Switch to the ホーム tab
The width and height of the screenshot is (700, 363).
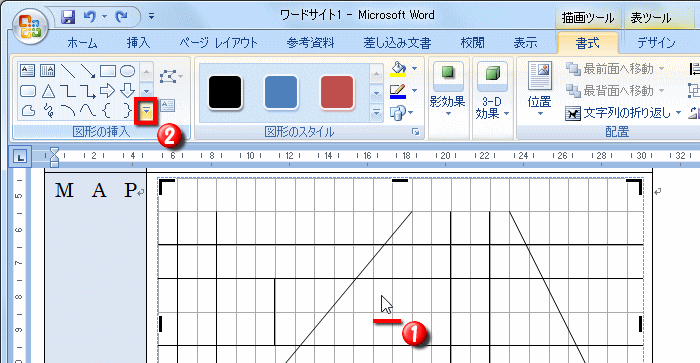tap(82, 43)
